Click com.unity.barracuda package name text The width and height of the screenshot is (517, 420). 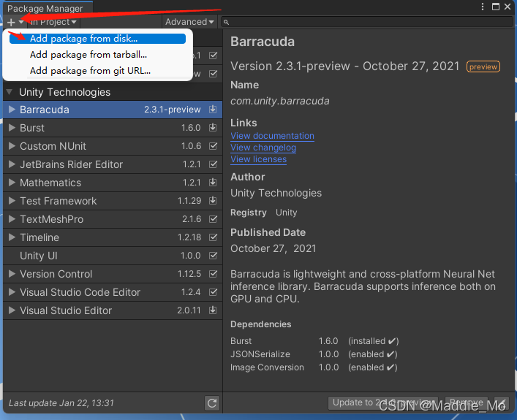(279, 101)
